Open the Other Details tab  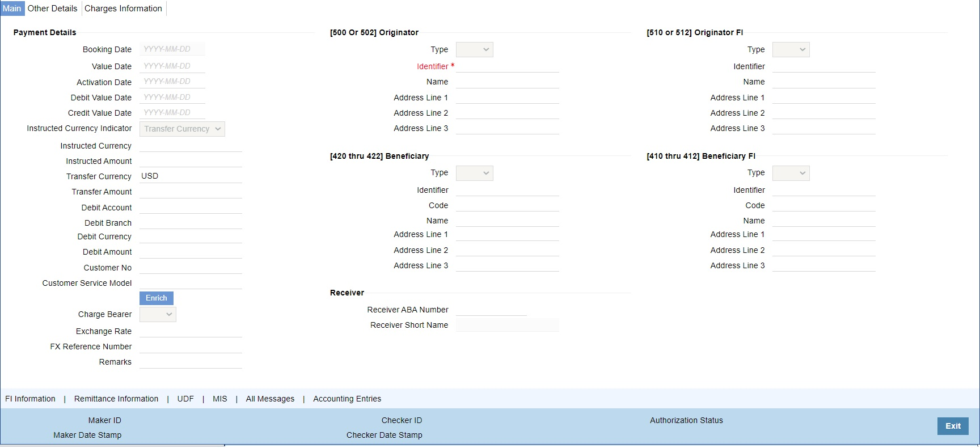[x=52, y=9]
